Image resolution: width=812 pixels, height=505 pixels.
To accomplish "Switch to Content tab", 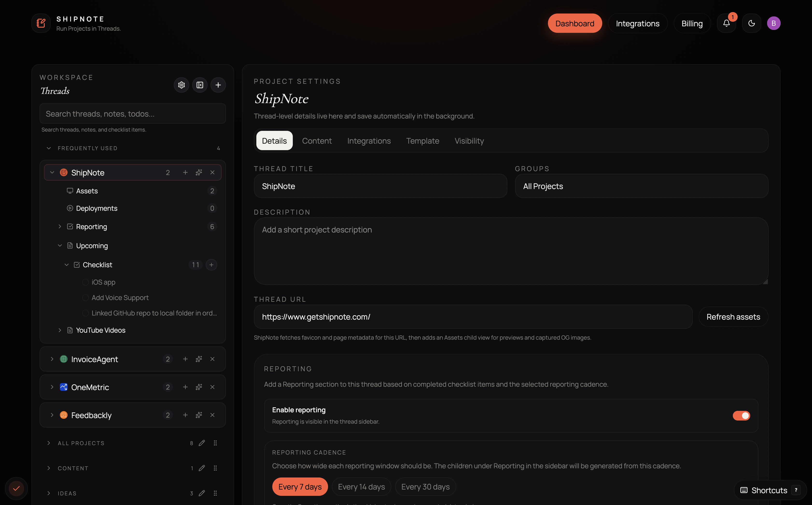I will 317,140.
